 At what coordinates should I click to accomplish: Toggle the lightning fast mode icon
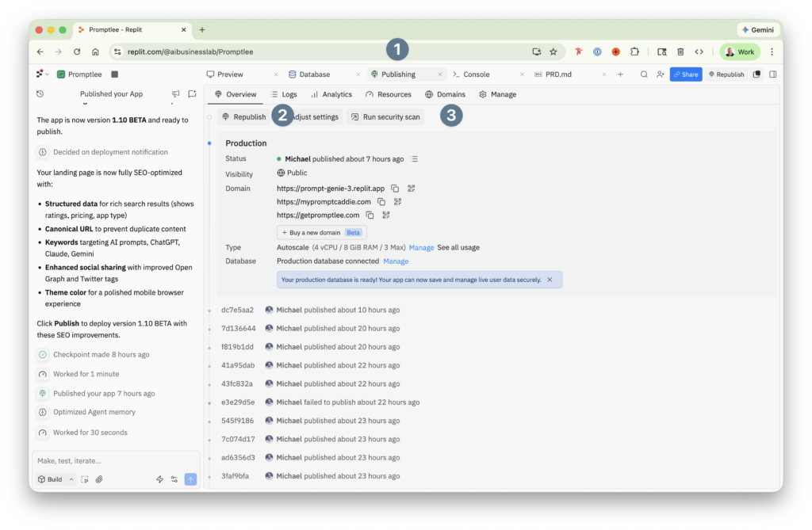click(159, 479)
